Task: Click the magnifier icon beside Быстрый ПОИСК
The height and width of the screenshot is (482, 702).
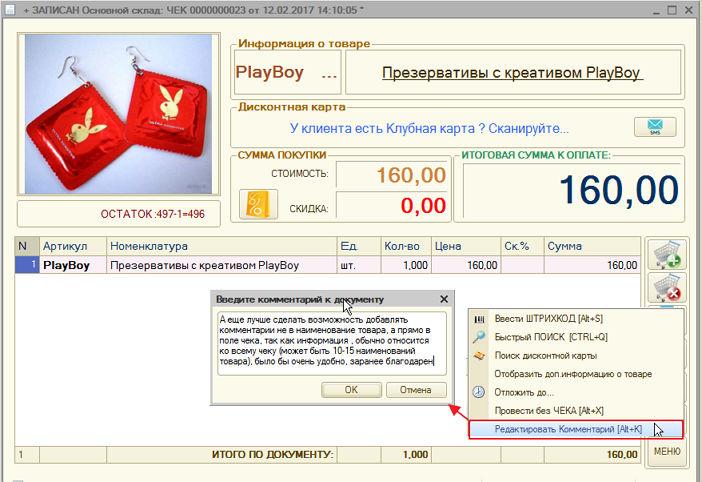Action: (479, 337)
